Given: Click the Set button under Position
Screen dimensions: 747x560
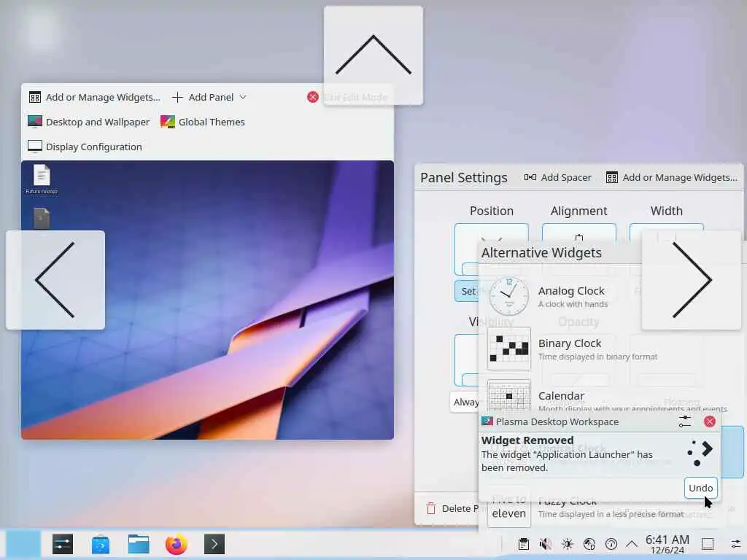Looking at the screenshot, I should pyautogui.click(x=466, y=291).
